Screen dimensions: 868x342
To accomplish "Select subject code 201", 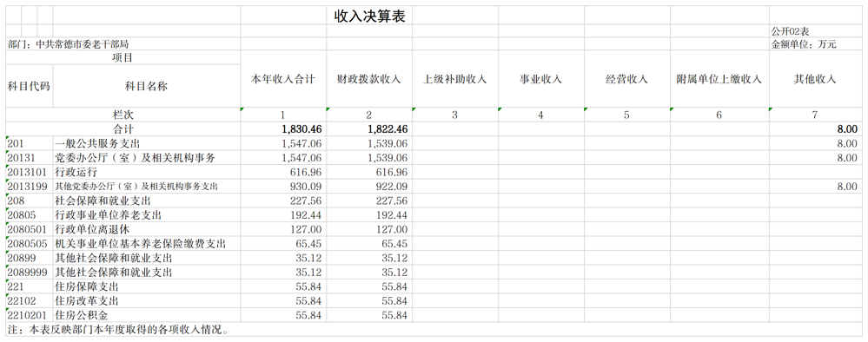I will [30, 144].
